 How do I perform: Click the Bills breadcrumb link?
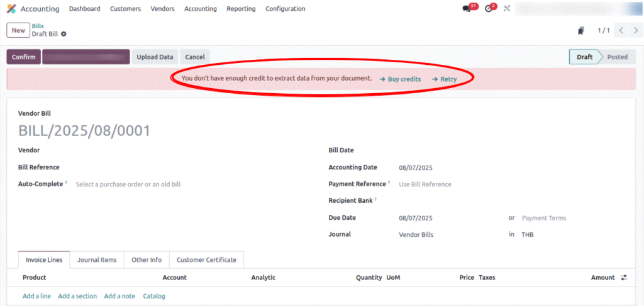click(38, 26)
